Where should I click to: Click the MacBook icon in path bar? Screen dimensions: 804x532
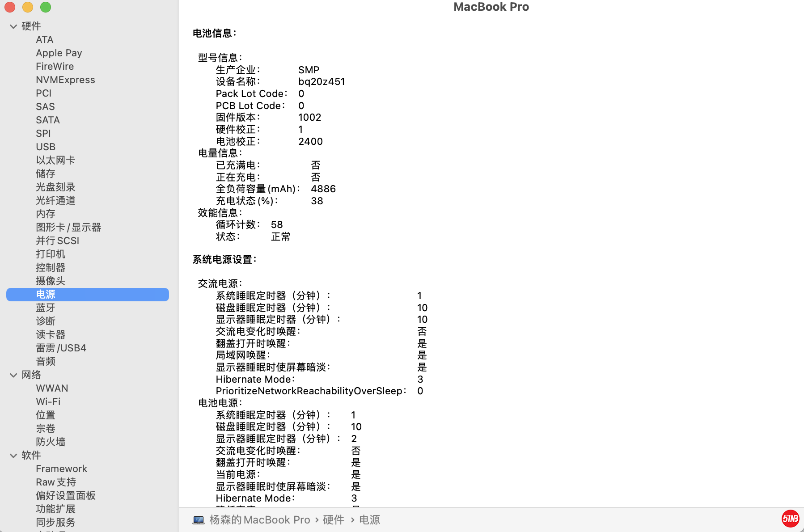point(199,520)
